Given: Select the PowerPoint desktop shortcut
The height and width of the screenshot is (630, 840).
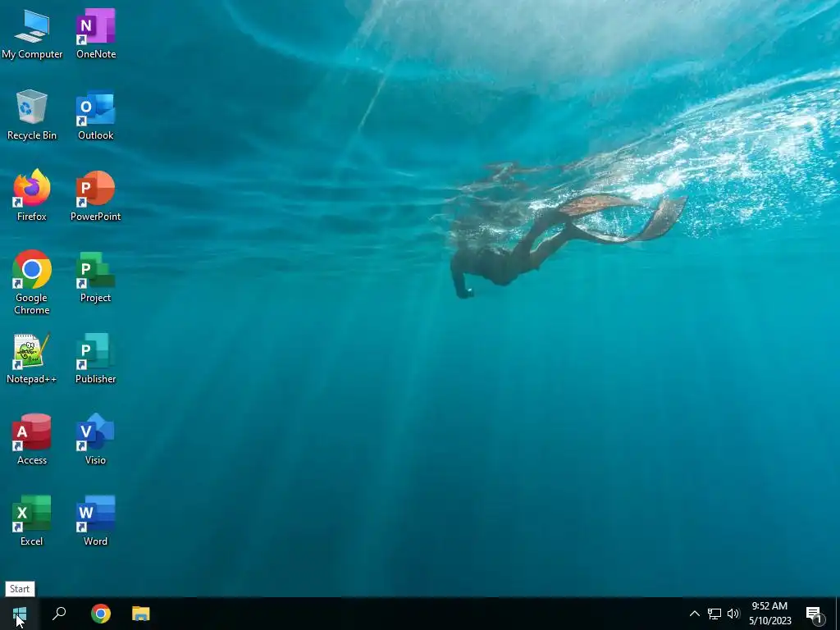Looking at the screenshot, I should [x=95, y=196].
